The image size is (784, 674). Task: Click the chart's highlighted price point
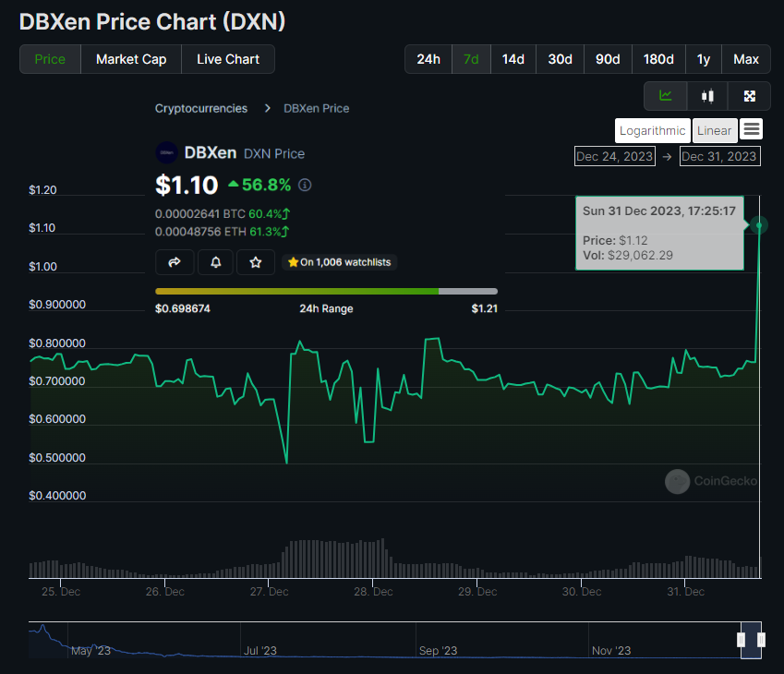click(759, 225)
